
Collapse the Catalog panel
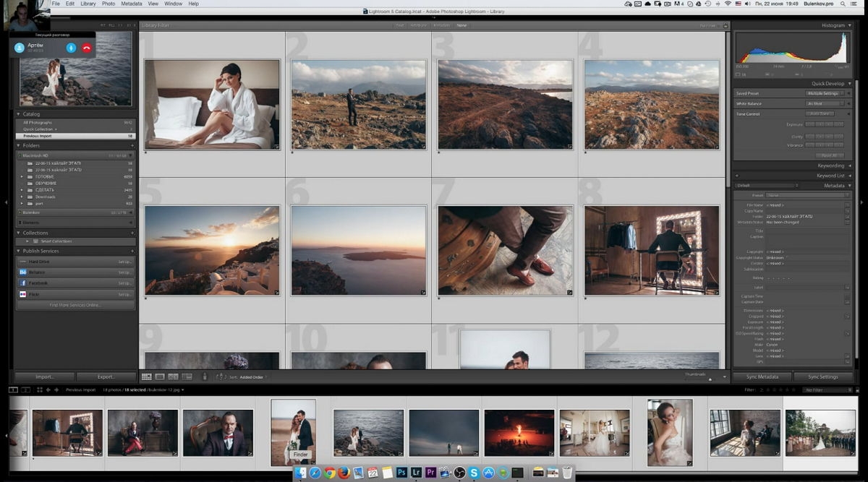pyautogui.click(x=19, y=113)
